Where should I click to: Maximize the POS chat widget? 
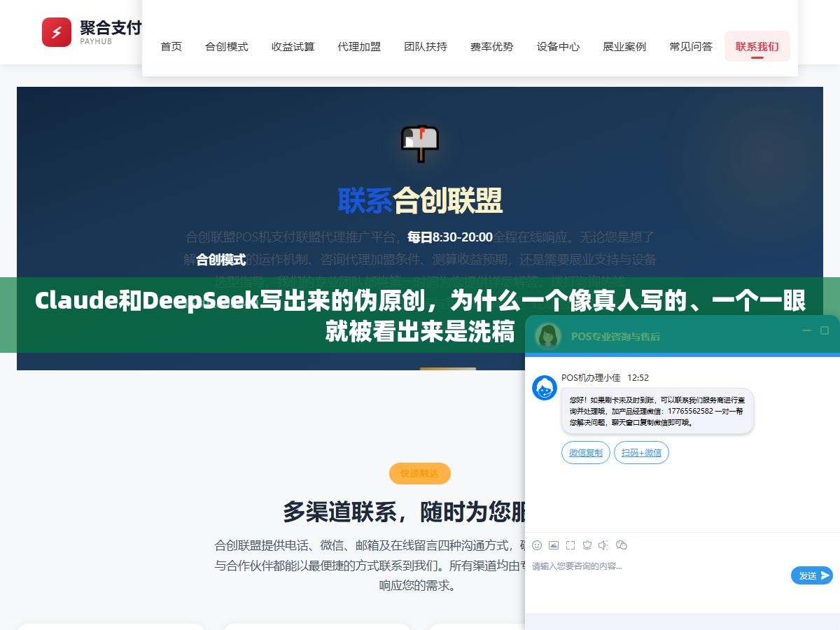(x=825, y=330)
